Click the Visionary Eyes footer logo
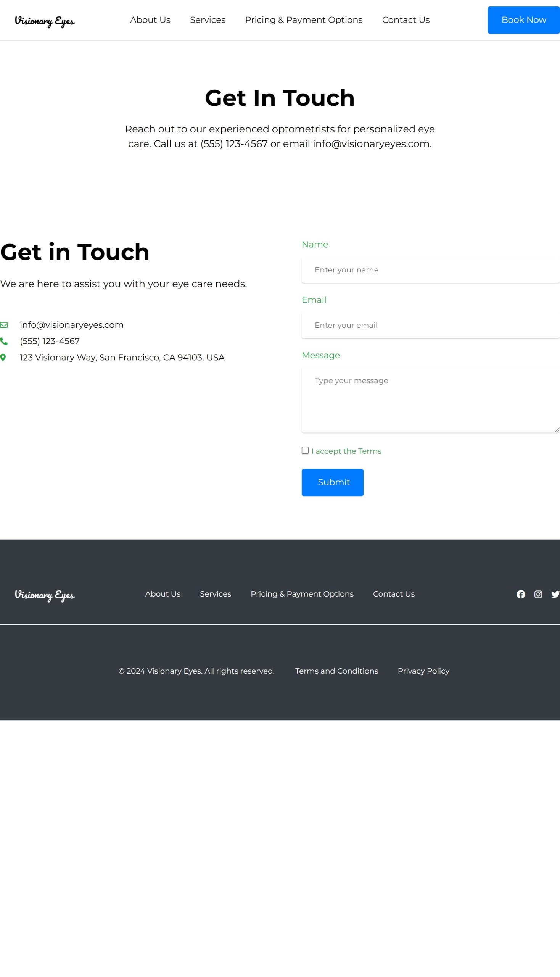This screenshot has height=977, width=560. pos(45,595)
